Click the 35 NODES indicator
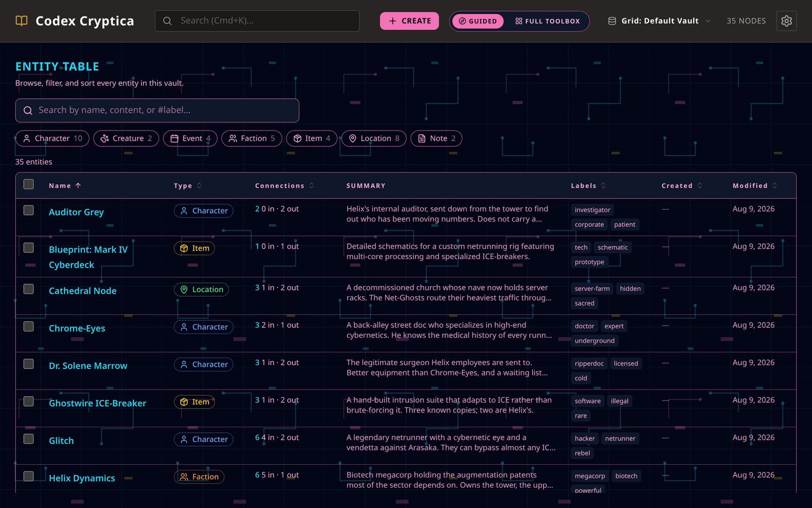This screenshot has height=508, width=812. pyautogui.click(x=746, y=21)
